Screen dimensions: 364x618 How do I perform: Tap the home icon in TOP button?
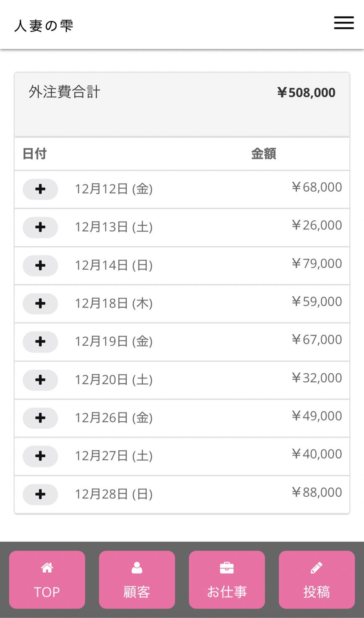pyautogui.click(x=47, y=568)
